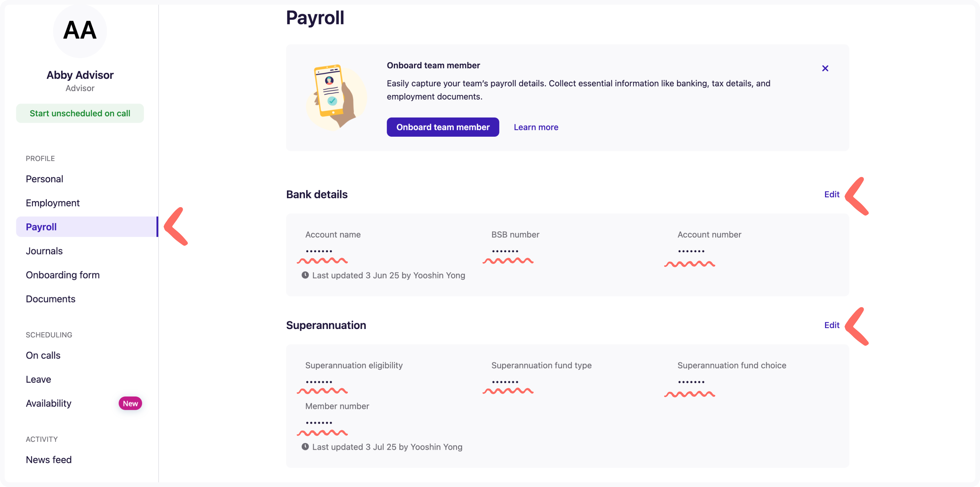The width and height of the screenshot is (980, 487).
Task: Go to the Employment section
Action: [53, 203]
